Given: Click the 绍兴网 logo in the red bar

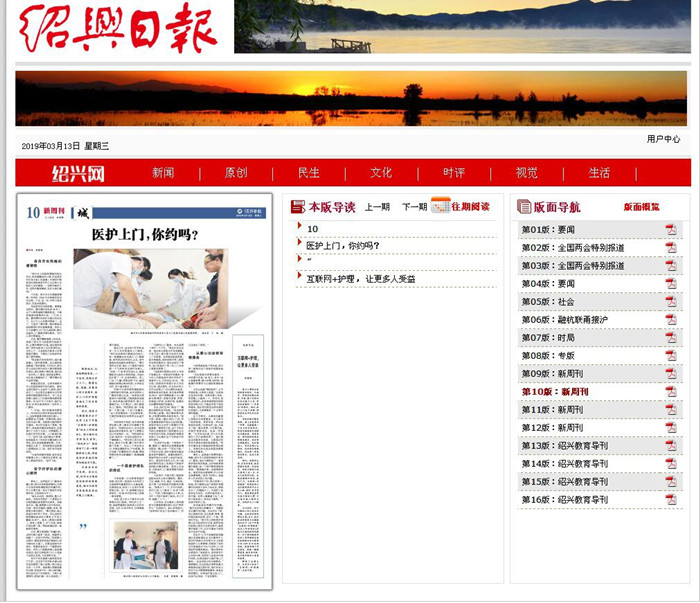Looking at the screenshot, I should (x=78, y=173).
